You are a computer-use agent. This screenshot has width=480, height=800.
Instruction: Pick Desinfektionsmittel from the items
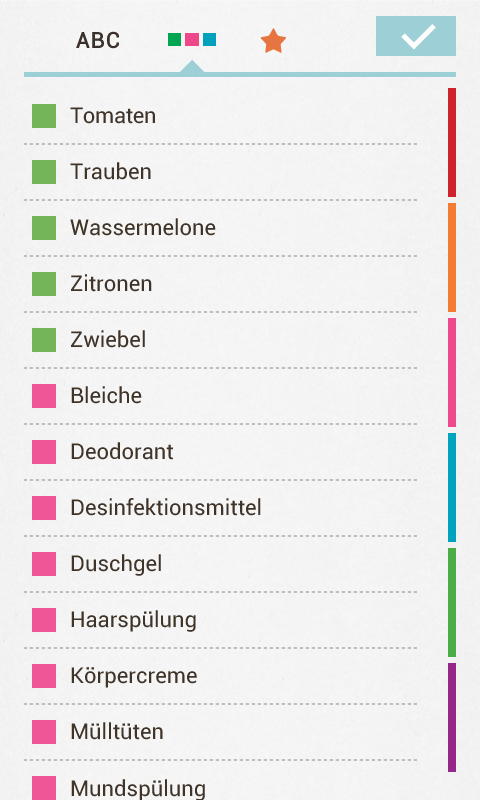coord(220,508)
